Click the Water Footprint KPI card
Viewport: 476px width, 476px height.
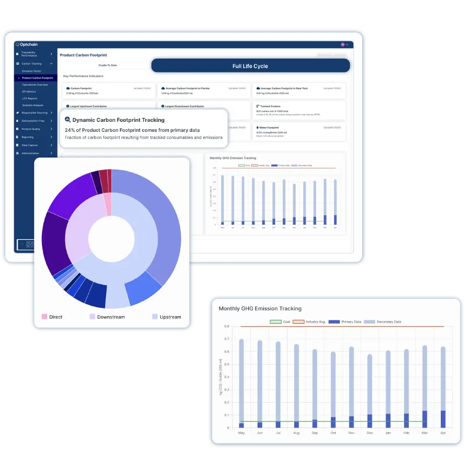299,132
